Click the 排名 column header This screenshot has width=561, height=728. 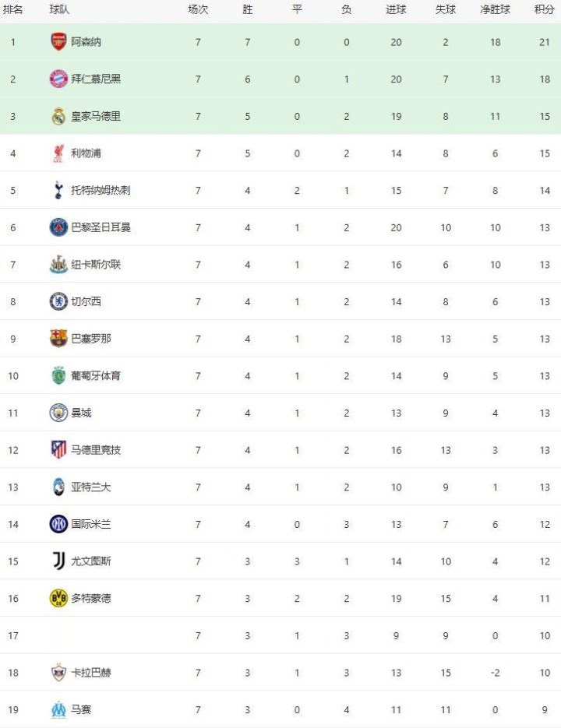pyautogui.click(x=13, y=10)
